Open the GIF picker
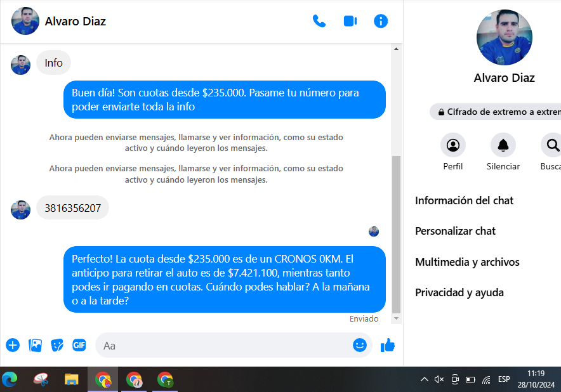This screenshot has height=392, width=561. pyautogui.click(x=79, y=345)
